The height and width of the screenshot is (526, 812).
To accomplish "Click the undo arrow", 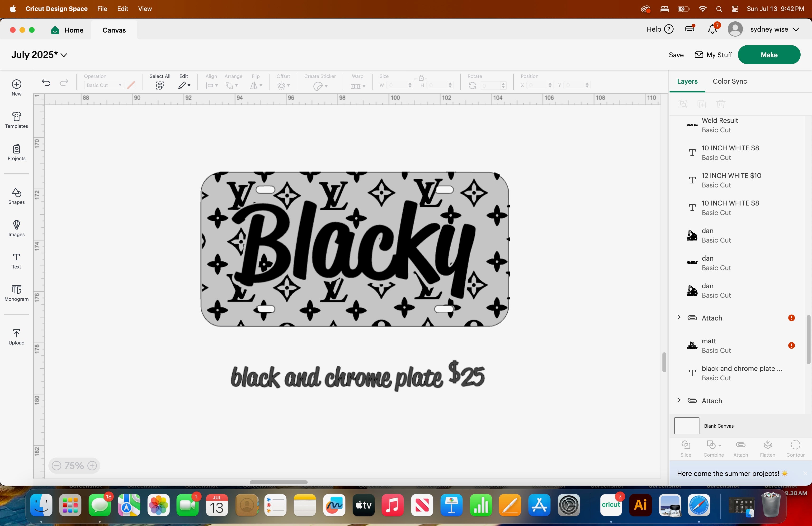I will pyautogui.click(x=46, y=83).
